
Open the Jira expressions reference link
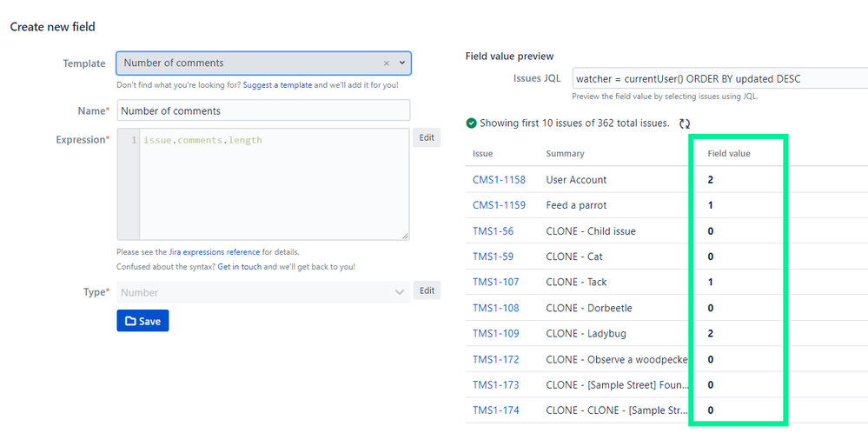215,251
